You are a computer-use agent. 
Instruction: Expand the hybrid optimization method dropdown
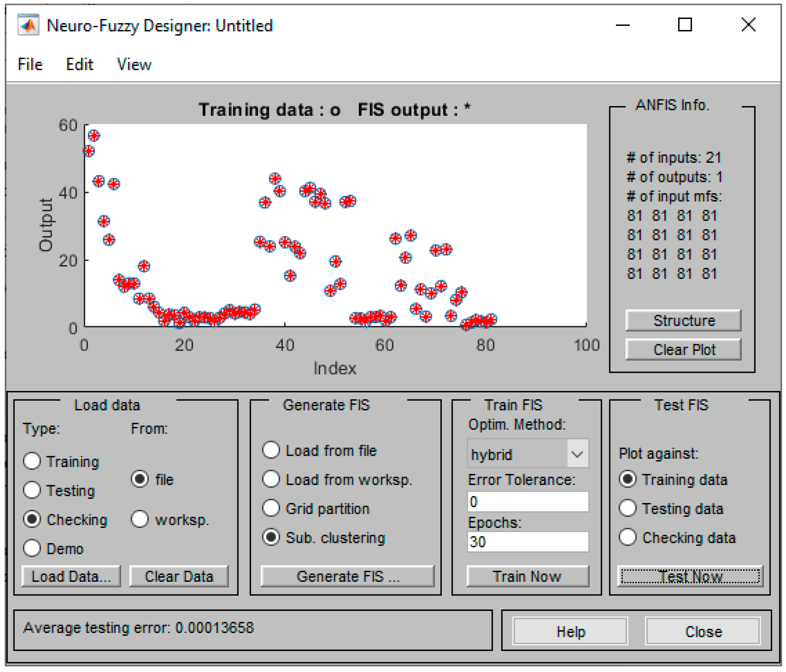point(577,454)
